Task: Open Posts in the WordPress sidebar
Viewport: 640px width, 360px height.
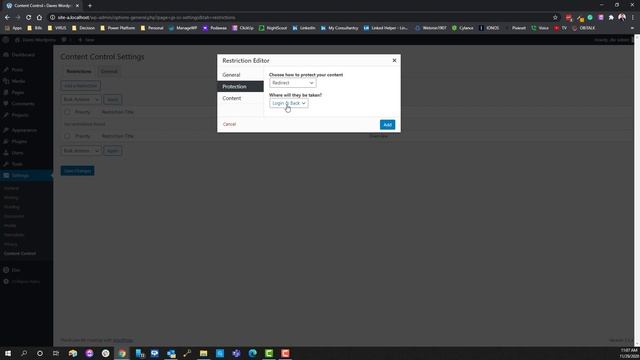Action: click(x=17, y=70)
